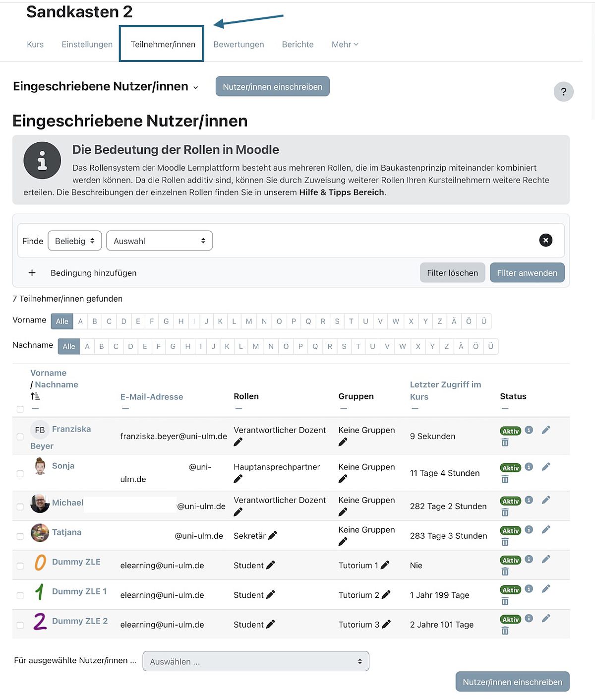Open the Auswahl filter type dropdown
The image size is (595, 700).
point(159,241)
